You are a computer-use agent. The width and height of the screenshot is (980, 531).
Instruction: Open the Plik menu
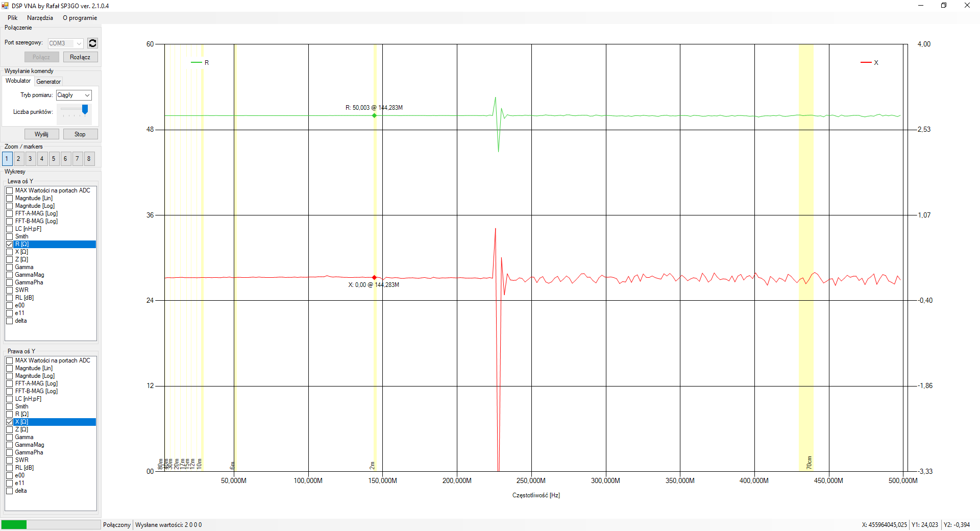click(12, 18)
